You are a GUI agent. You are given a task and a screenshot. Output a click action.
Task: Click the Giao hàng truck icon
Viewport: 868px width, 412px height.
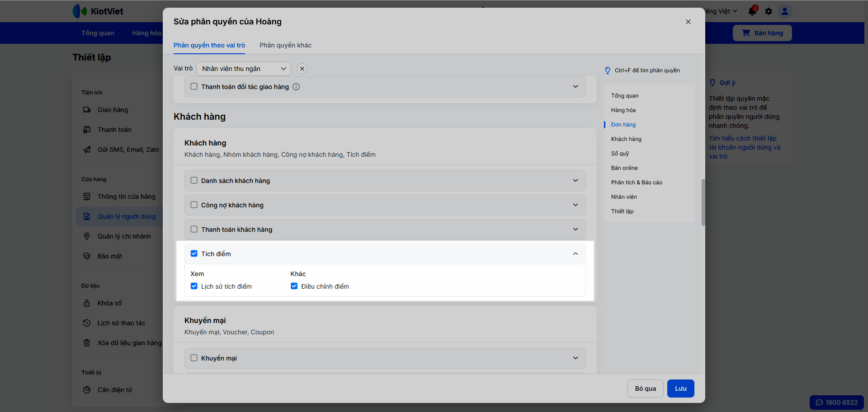pyautogui.click(x=87, y=110)
